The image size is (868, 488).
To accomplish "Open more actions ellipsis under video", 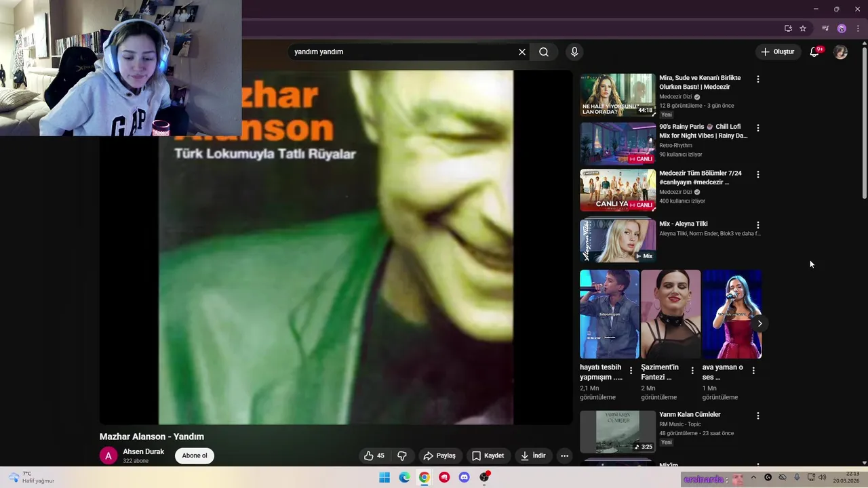I will pyautogui.click(x=564, y=456).
